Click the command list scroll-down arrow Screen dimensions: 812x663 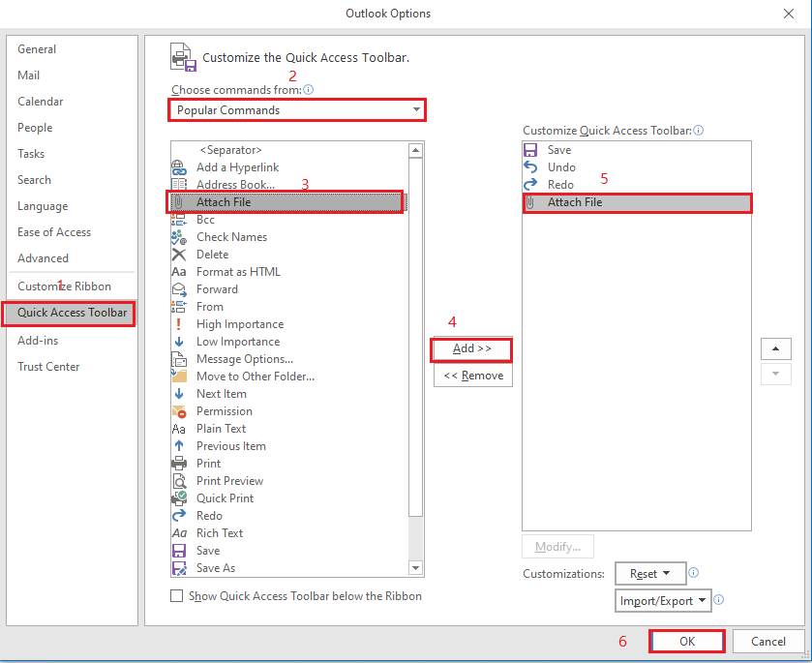(x=416, y=568)
